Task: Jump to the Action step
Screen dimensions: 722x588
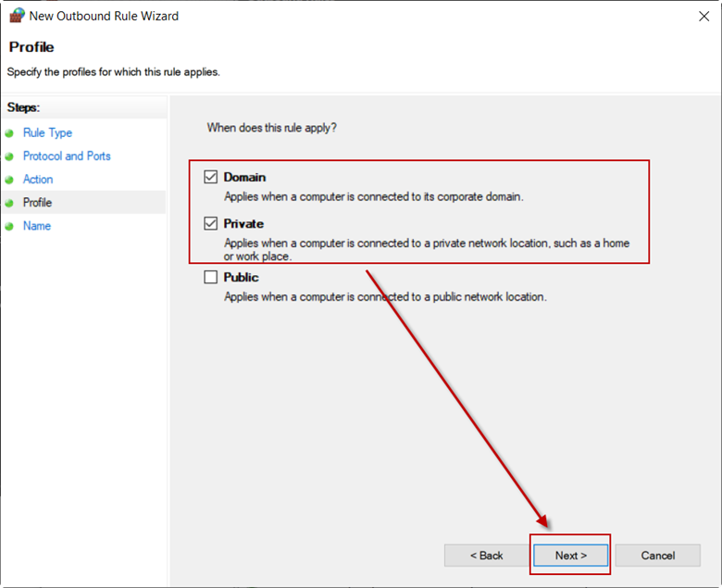Action: click(38, 180)
